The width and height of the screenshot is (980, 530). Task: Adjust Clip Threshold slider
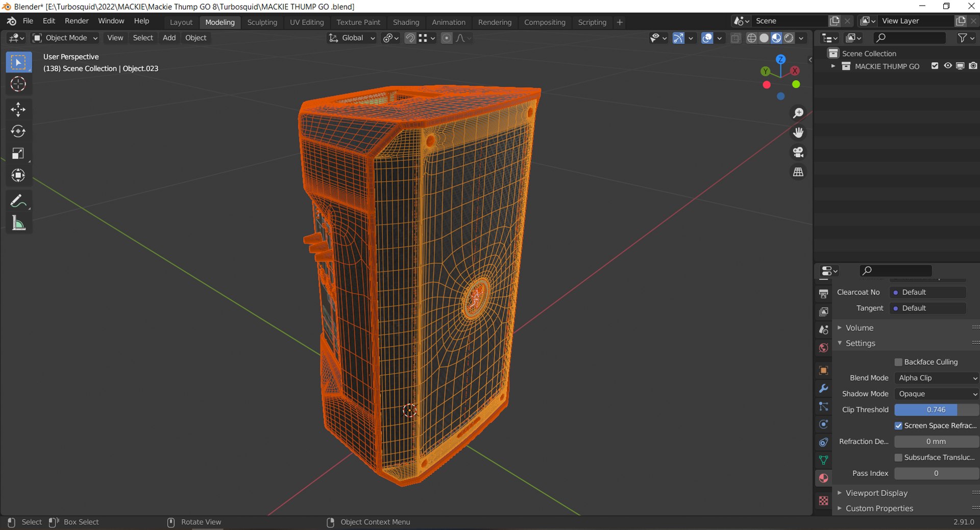coord(937,409)
